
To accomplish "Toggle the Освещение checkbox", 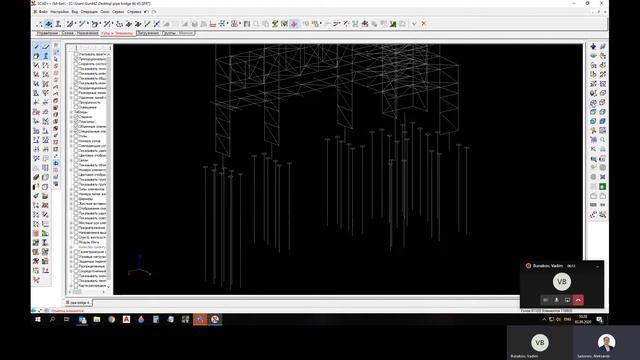I will (76, 107).
